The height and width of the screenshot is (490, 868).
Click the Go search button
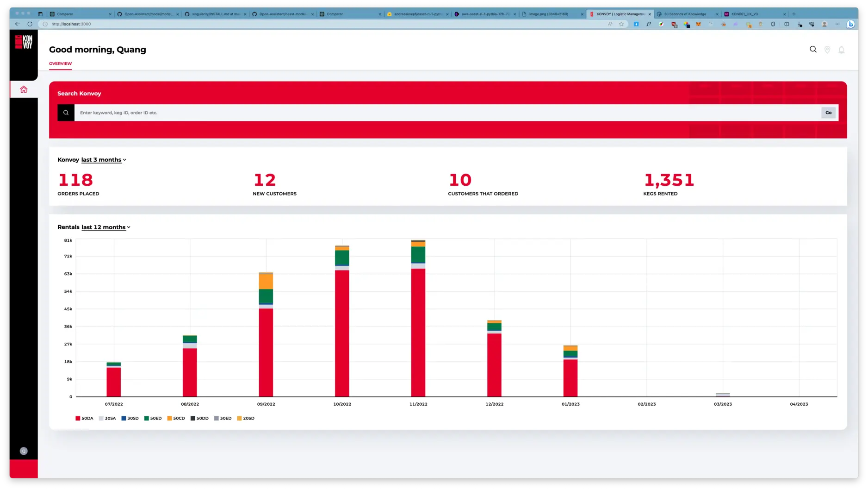(828, 113)
